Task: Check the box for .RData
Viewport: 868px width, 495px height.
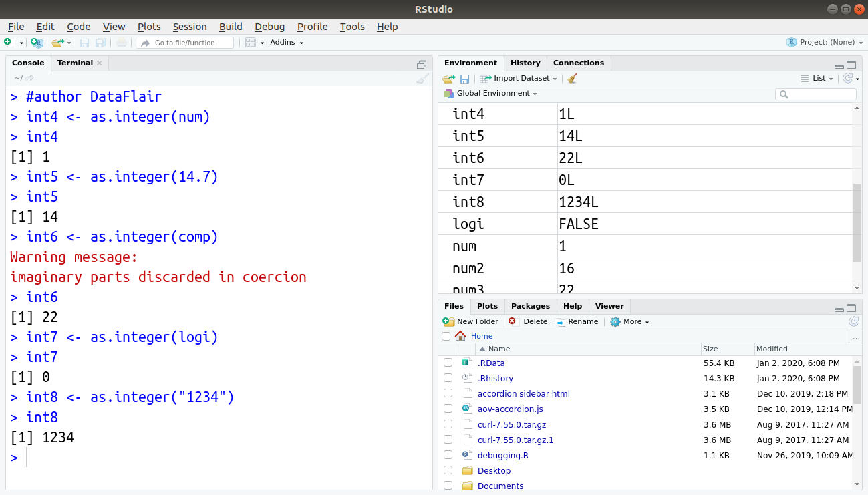Action: [448, 363]
